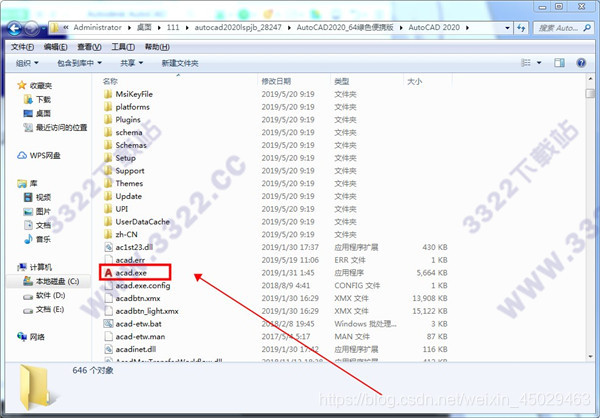This screenshot has height=418, width=600.
Task: Click the Back navigation arrow button
Action: (15, 28)
